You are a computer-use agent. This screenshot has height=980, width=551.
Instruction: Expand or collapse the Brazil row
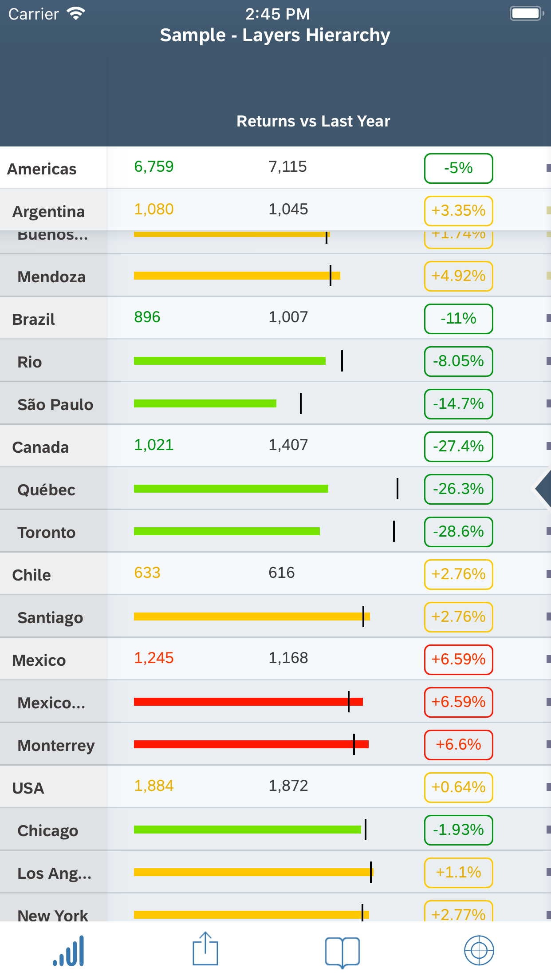(x=34, y=320)
